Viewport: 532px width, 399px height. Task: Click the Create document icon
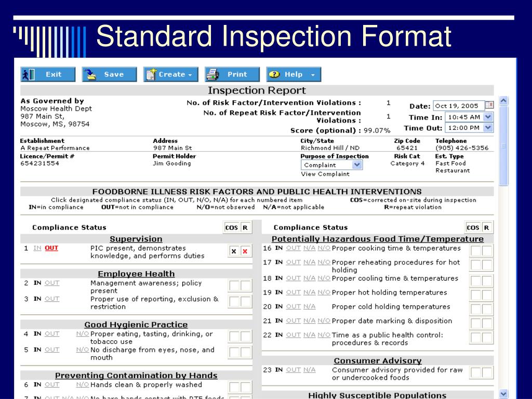pos(151,74)
